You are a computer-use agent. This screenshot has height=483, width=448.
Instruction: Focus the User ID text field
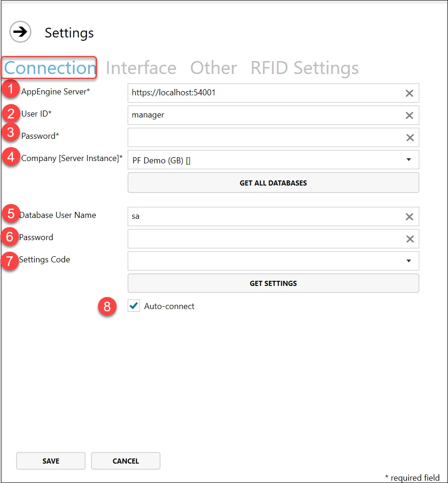click(264, 115)
